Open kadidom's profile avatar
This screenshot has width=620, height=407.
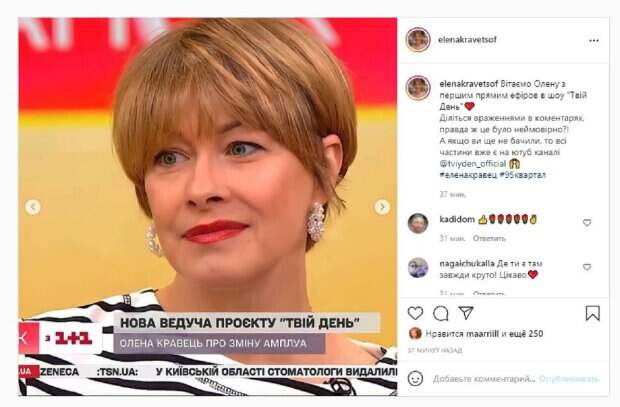click(x=418, y=223)
